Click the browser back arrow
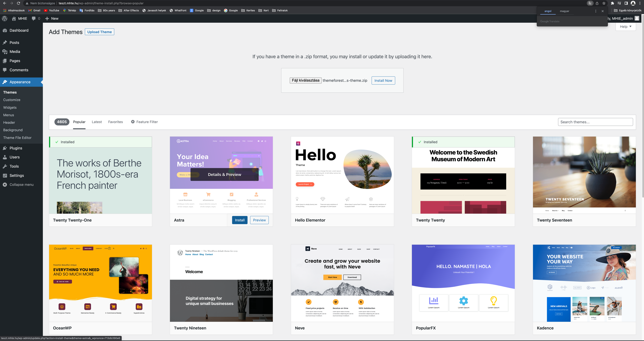The height and width of the screenshot is (341, 644). (x=5, y=3)
